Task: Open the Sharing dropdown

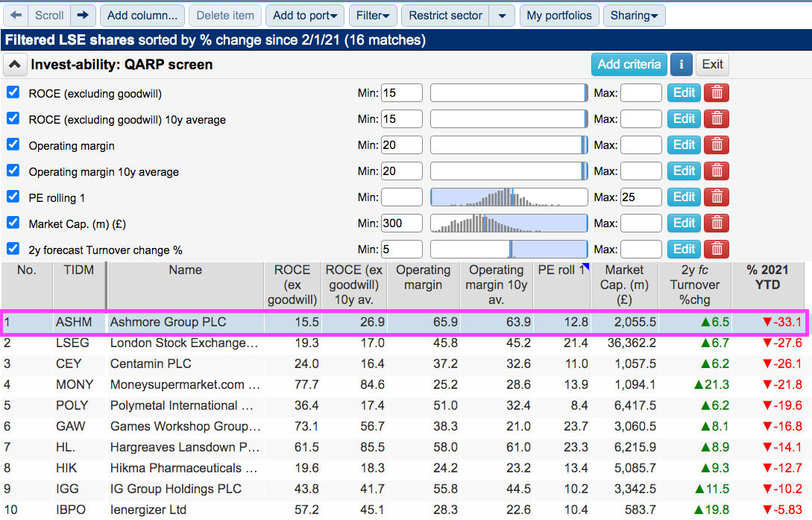Action: pyautogui.click(x=634, y=16)
